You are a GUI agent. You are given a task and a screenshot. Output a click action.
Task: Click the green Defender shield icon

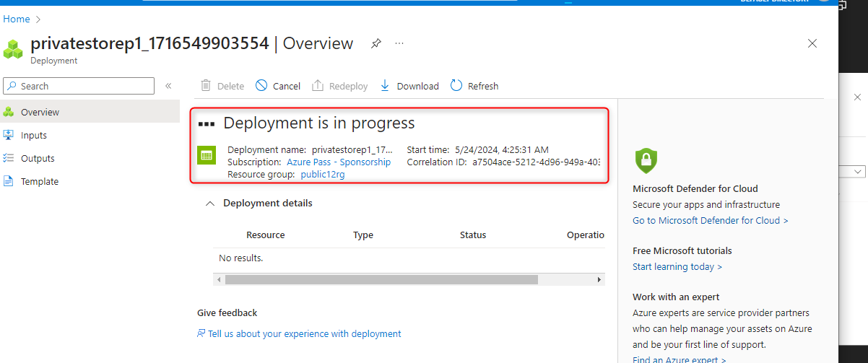pyautogui.click(x=645, y=159)
